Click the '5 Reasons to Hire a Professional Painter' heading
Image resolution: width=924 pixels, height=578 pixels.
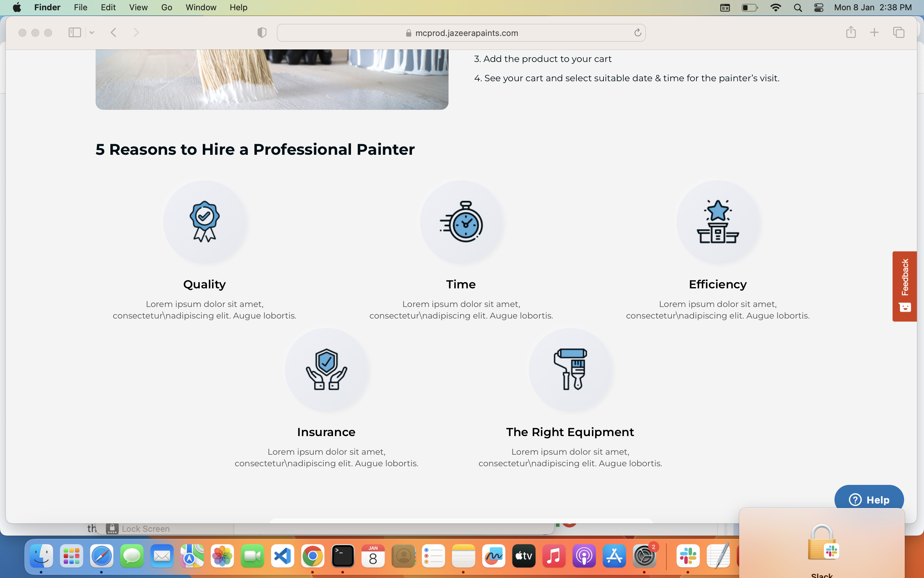(x=255, y=149)
